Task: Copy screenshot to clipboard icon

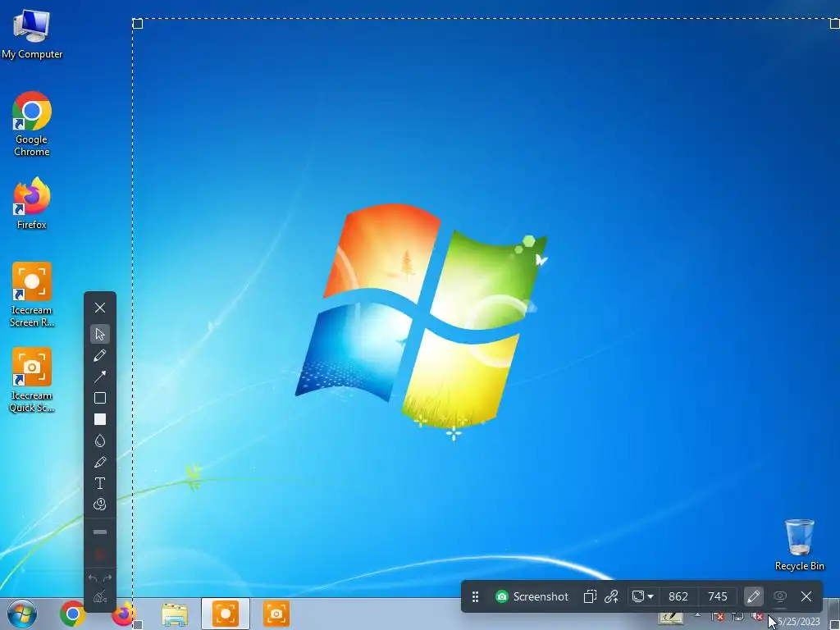Action: click(x=590, y=597)
